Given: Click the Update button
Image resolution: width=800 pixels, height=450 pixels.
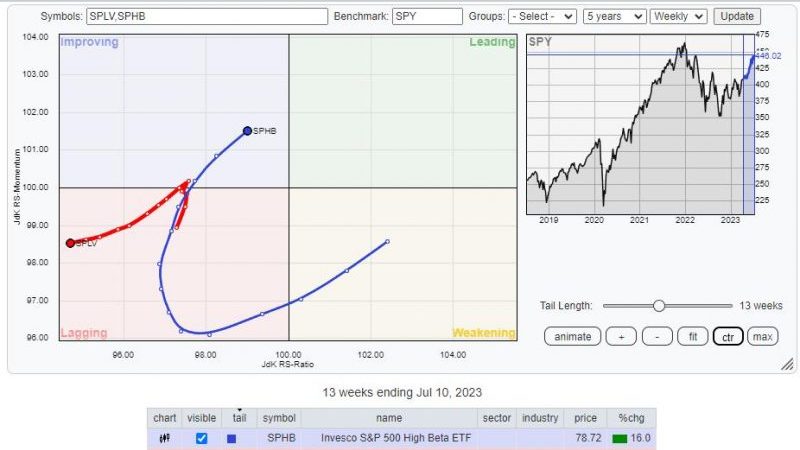Looking at the screenshot, I should click(737, 16).
